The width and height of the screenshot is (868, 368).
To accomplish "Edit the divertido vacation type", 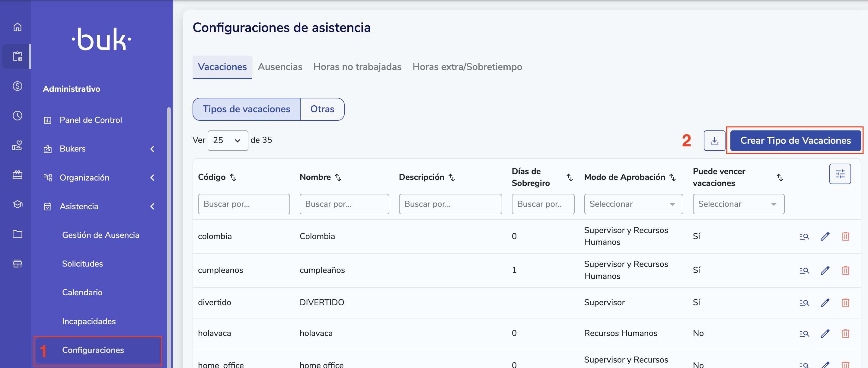I will [825, 303].
